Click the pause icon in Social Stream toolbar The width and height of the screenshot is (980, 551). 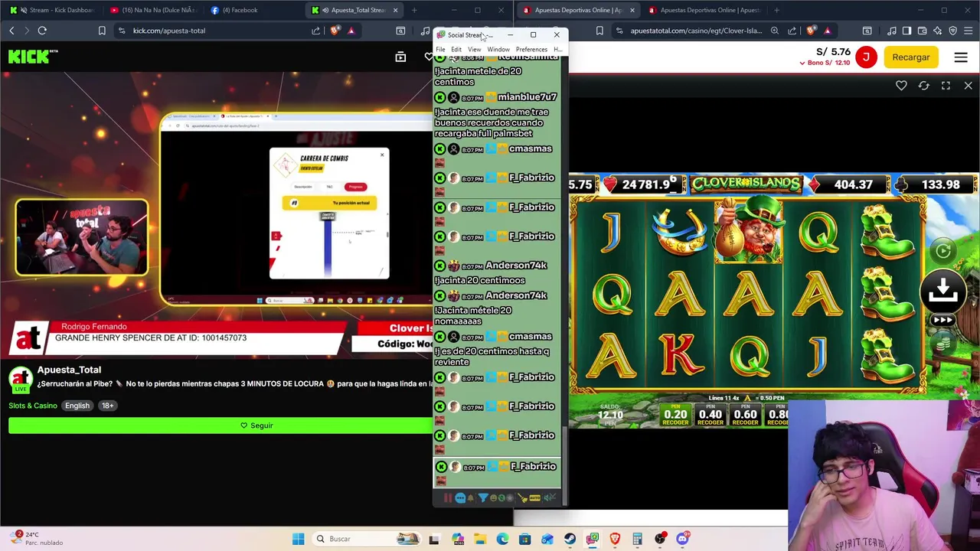click(448, 498)
